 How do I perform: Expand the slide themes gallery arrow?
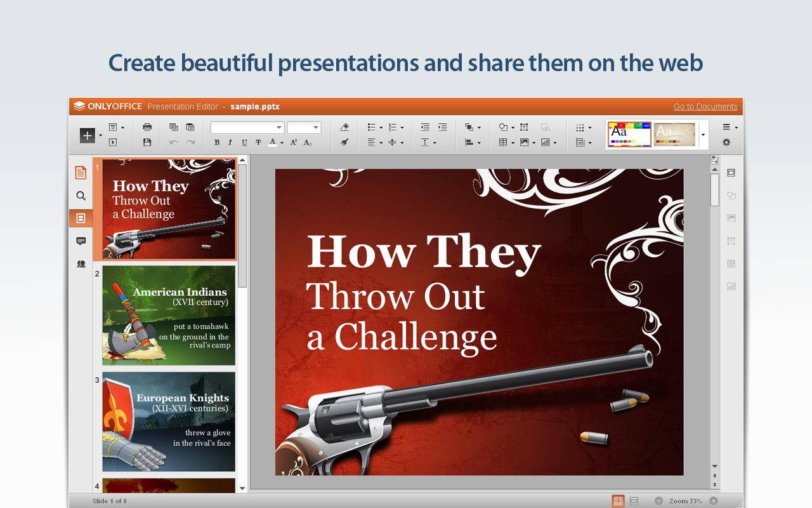(x=703, y=135)
